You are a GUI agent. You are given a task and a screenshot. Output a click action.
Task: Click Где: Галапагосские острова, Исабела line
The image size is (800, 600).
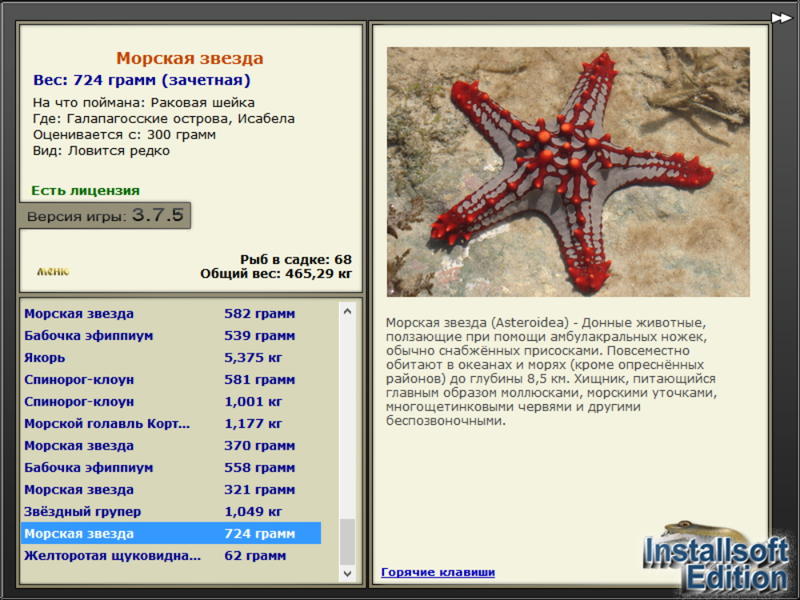point(164,119)
